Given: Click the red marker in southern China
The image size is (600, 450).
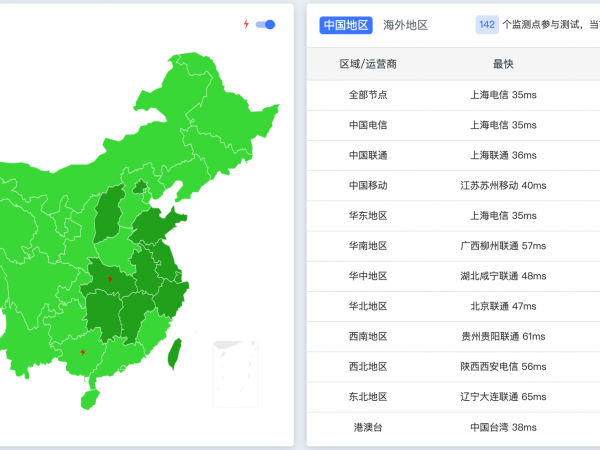Looking at the screenshot, I should (x=83, y=351).
